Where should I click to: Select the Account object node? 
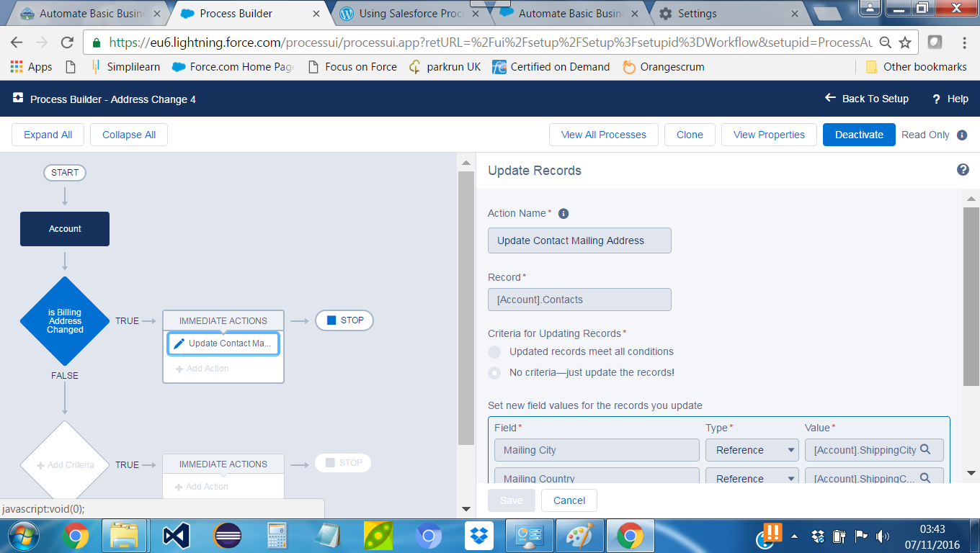pos(65,229)
